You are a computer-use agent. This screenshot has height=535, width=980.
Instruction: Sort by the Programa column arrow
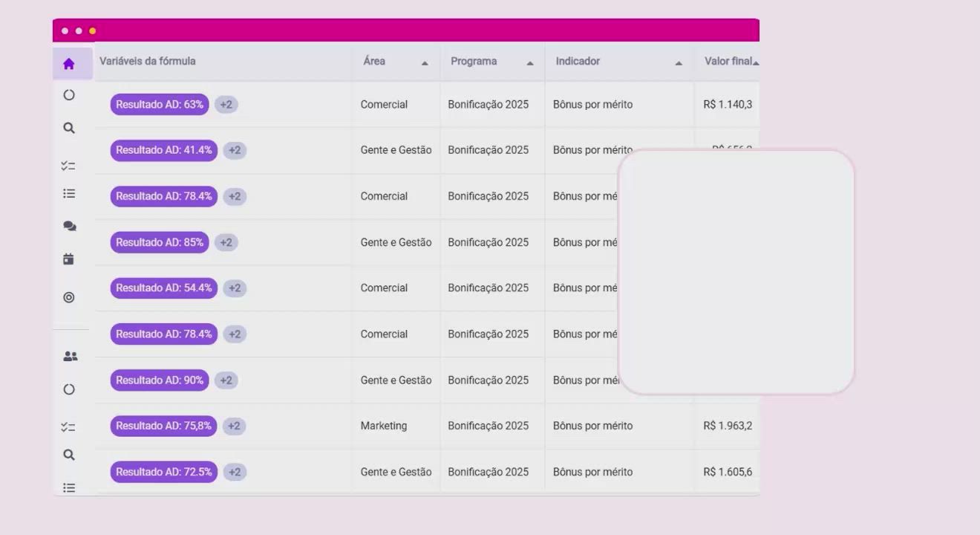click(530, 63)
